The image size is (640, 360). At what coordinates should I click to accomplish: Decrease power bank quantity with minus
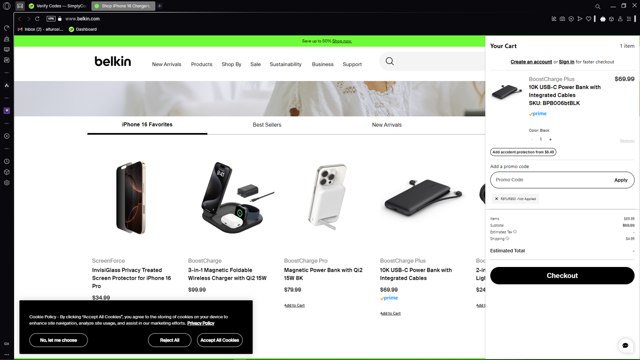[x=532, y=140]
